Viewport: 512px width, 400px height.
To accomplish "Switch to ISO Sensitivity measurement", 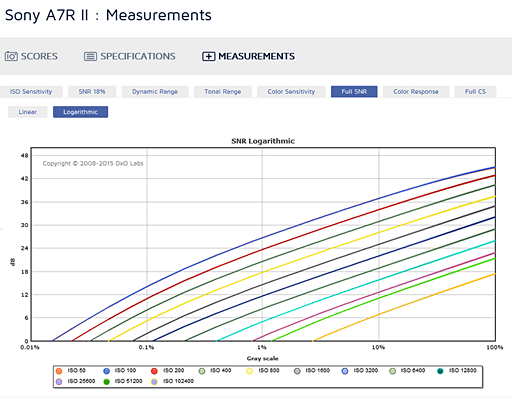I will [x=31, y=92].
